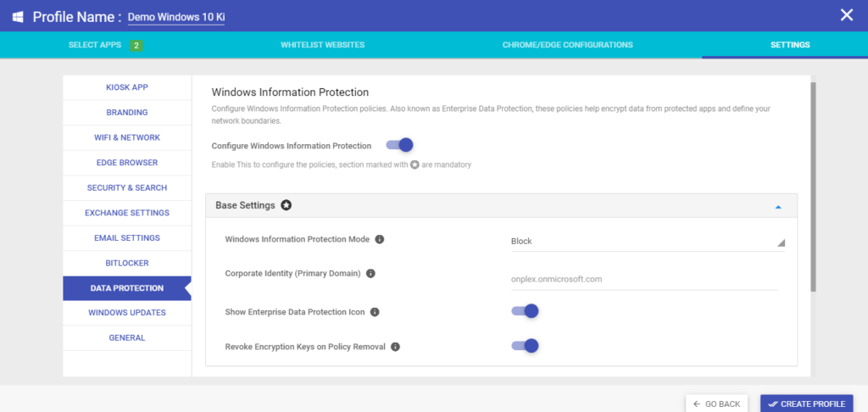
Task: Open Exchange Settings in the sidebar
Action: tap(127, 213)
